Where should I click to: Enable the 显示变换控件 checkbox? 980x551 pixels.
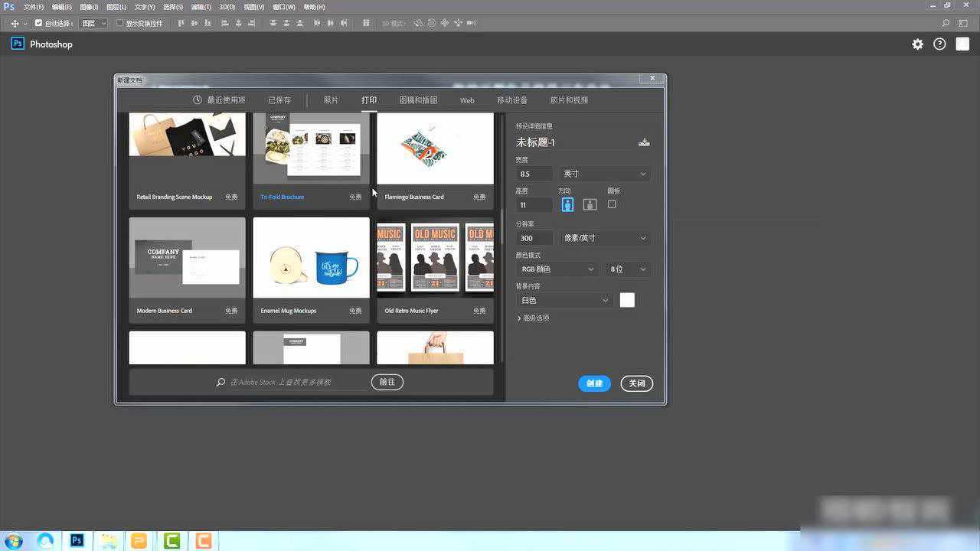[x=119, y=23]
